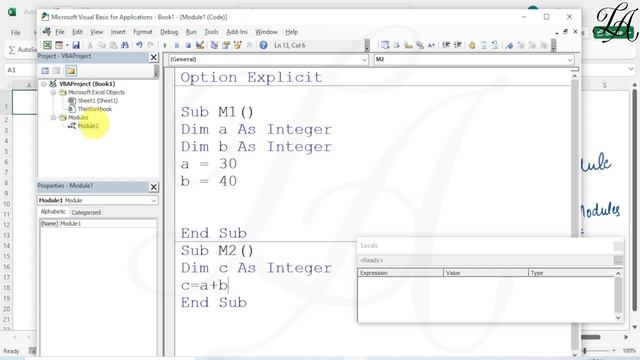Close the Properties - Module1 panel
Image resolution: width=640 pixels, height=360 pixels.
(153, 187)
